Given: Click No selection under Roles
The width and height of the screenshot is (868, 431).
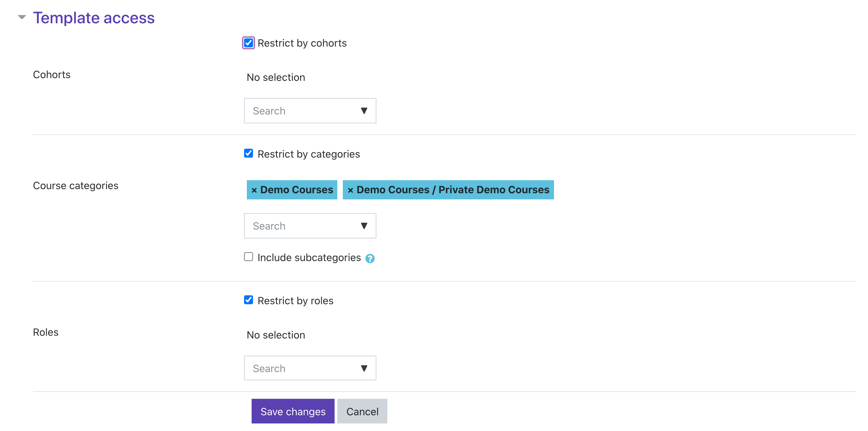Looking at the screenshot, I should coord(276,335).
